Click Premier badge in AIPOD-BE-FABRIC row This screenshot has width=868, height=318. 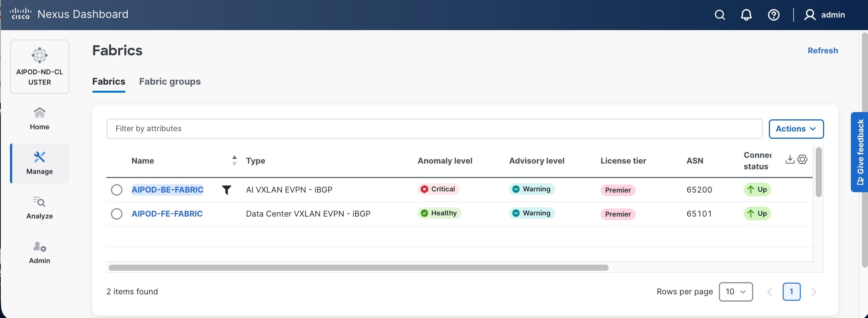[618, 190]
